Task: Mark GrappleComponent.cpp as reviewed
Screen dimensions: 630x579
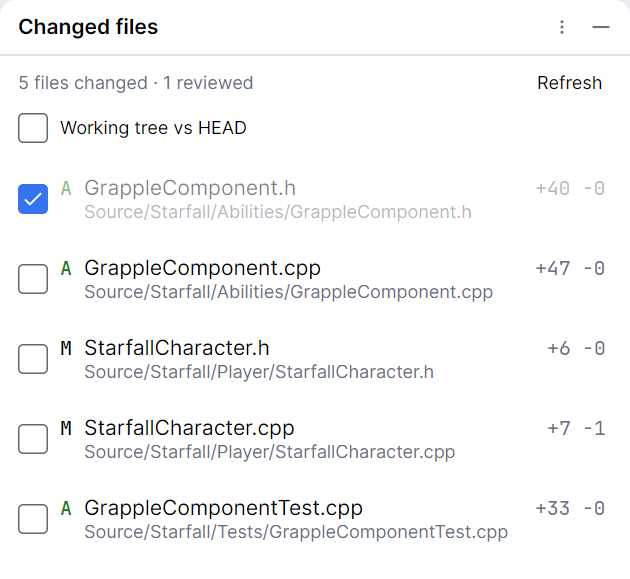Action: click(x=33, y=279)
